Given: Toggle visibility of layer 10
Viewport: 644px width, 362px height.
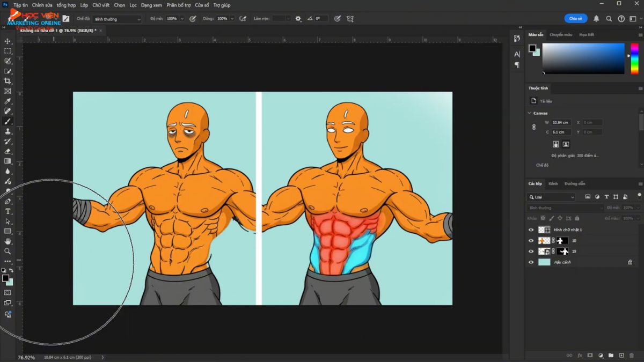Looking at the screenshot, I should point(531,240).
